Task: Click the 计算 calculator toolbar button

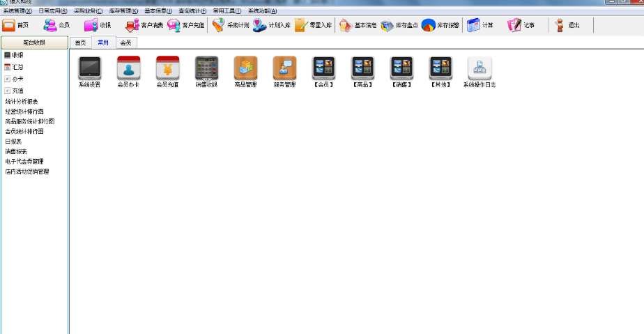Action: coord(480,25)
